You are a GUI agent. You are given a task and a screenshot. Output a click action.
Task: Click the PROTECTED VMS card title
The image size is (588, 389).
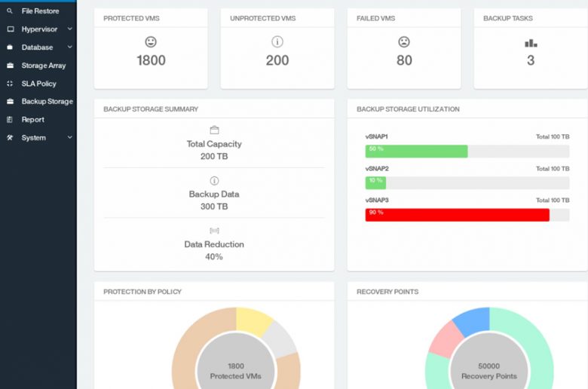coord(131,18)
